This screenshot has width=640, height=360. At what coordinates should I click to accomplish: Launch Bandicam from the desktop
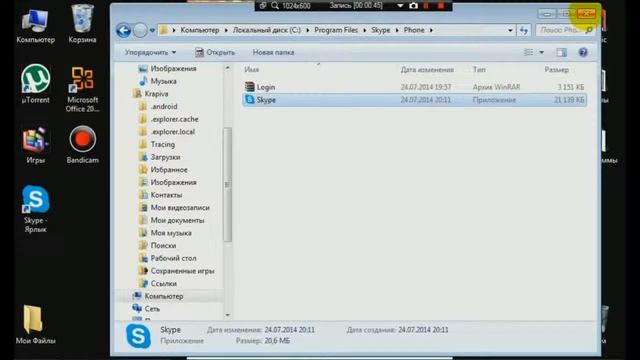[82, 145]
